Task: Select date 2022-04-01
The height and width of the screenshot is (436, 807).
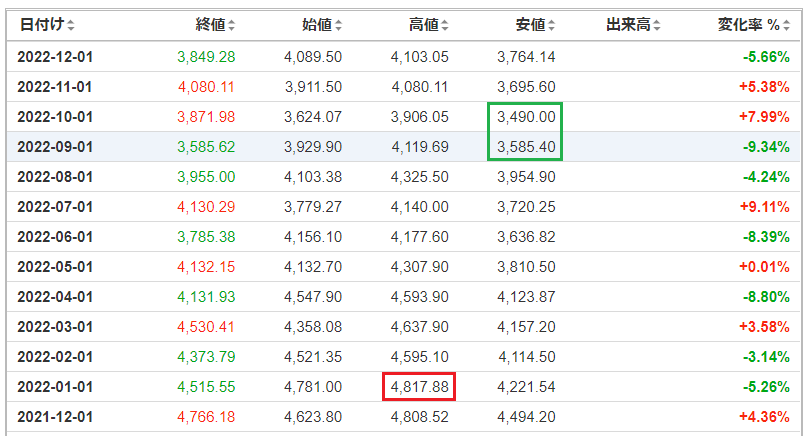Action: pos(55,297)
